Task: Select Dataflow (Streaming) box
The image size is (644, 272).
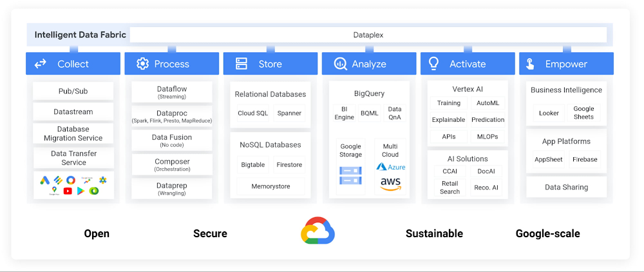Action: pyautogui.click(x=172, y=92)
